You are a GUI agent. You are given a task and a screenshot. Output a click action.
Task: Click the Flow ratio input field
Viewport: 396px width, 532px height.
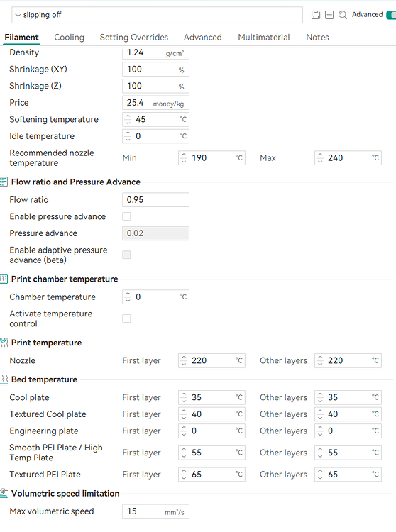click(x=155, y=200)
